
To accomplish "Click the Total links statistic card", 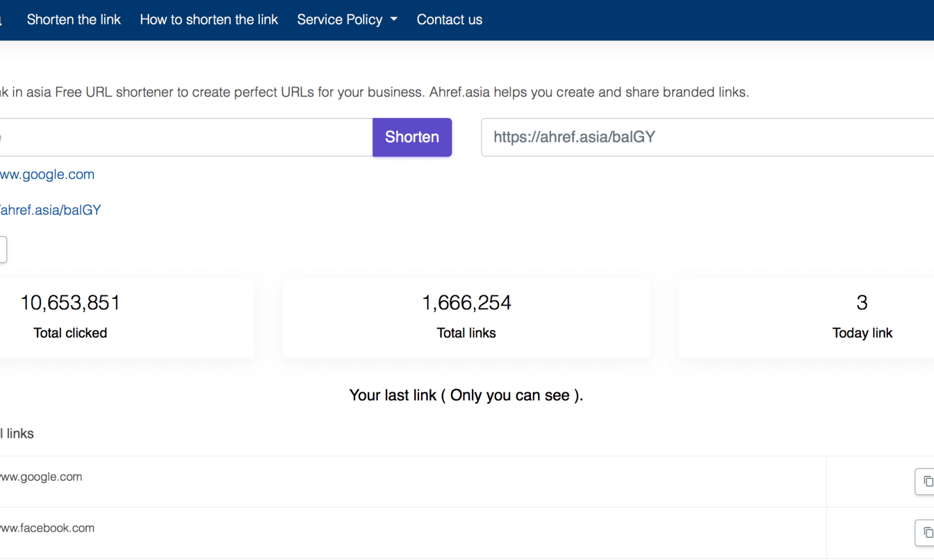I will click(466, 317).
